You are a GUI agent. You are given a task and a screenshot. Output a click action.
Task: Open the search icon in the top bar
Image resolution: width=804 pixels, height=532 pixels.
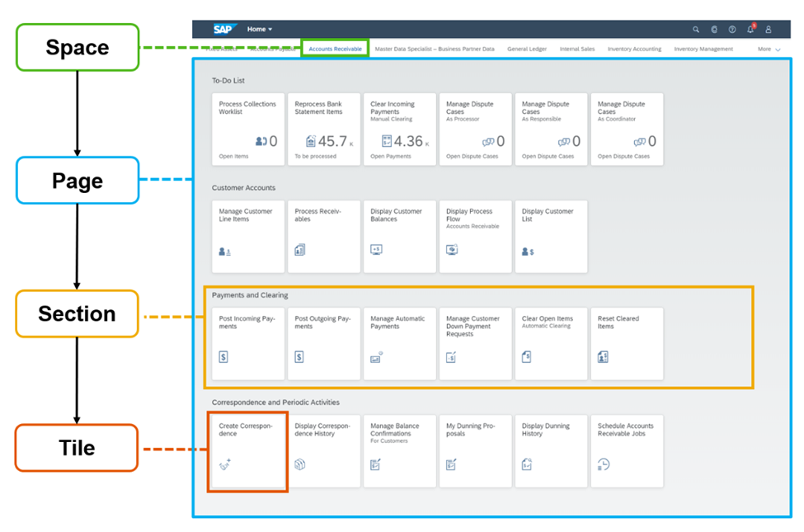(x=696, y=30)
